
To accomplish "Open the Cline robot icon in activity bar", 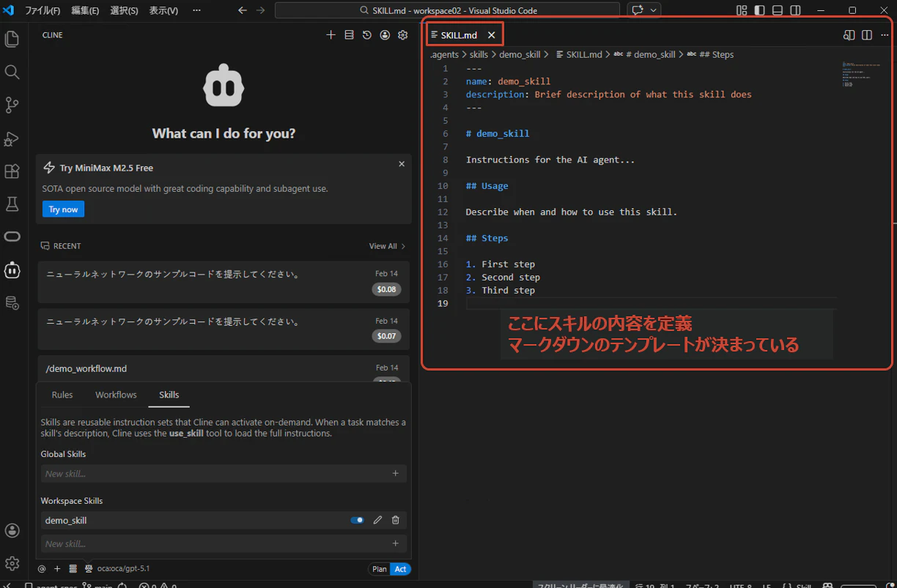I will [x=12, y=270].
